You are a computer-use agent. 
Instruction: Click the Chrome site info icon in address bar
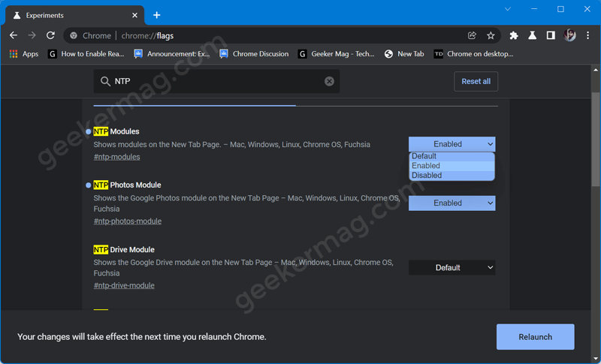(x=74, y=35)
